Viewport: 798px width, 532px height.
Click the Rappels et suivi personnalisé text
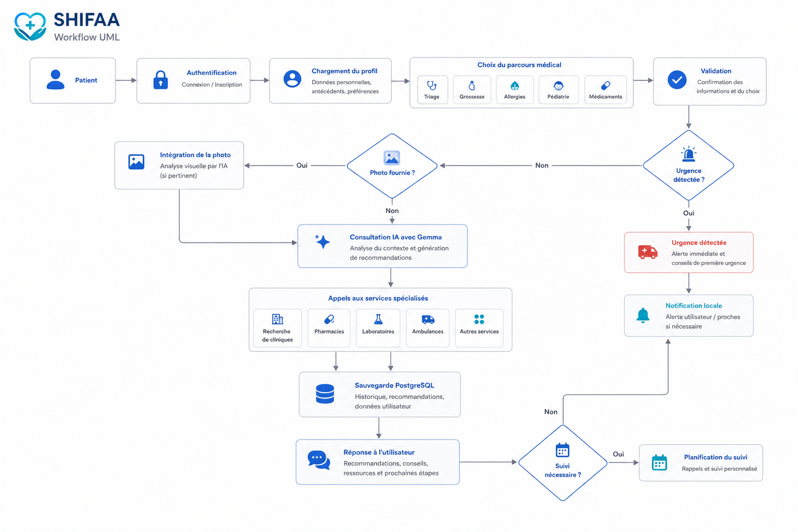720,469
